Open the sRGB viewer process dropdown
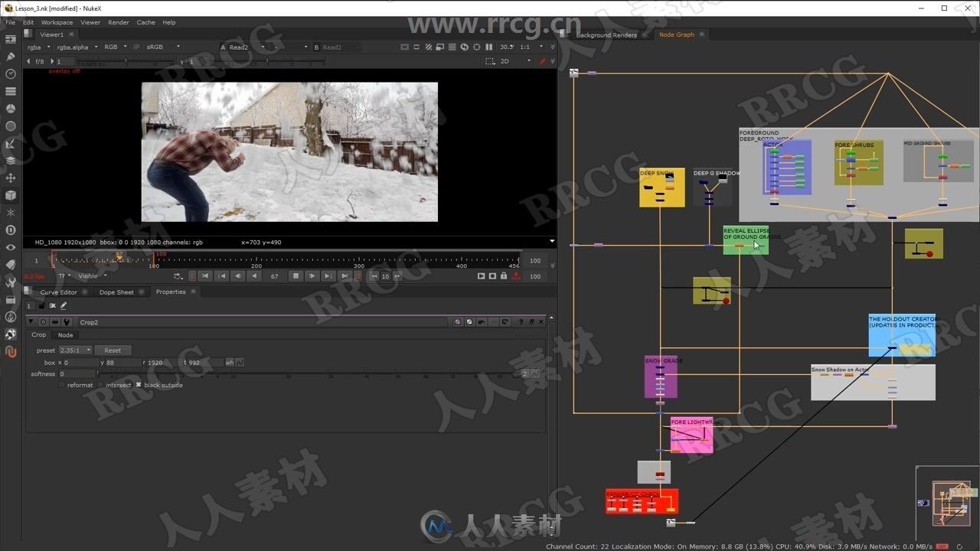Screen dimensions: 980x551 pyautogui.click(x=164, y=47)
